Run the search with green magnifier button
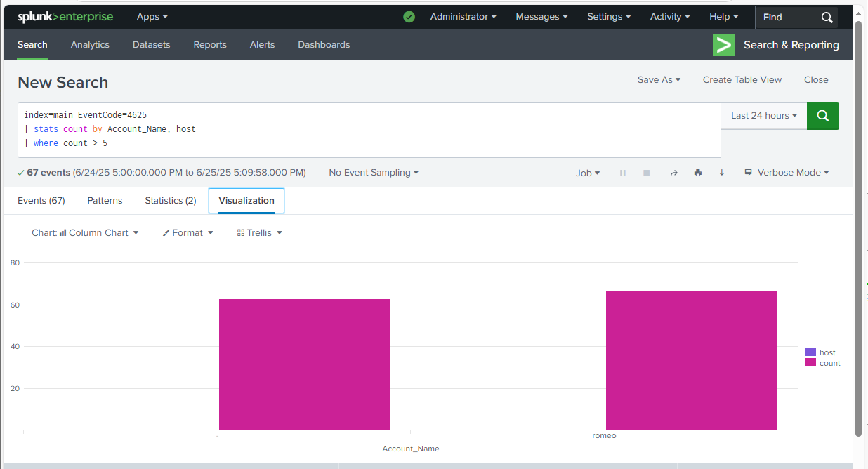This screenshot has height=469, width=868. pyautogui.click(x=823, y=116)
